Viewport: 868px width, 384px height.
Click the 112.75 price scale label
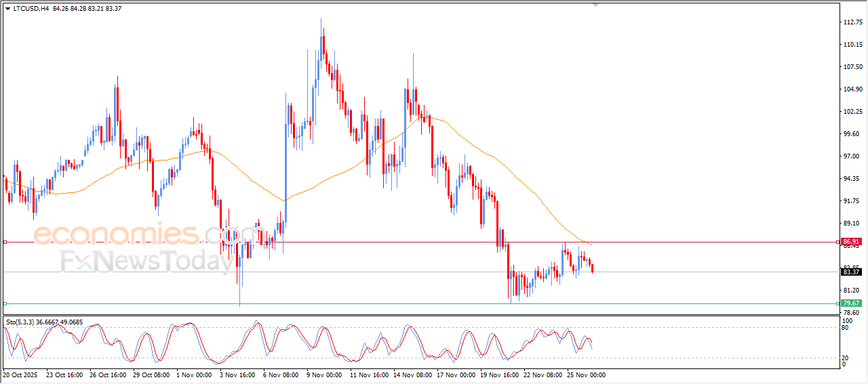(x=852, y=22)
